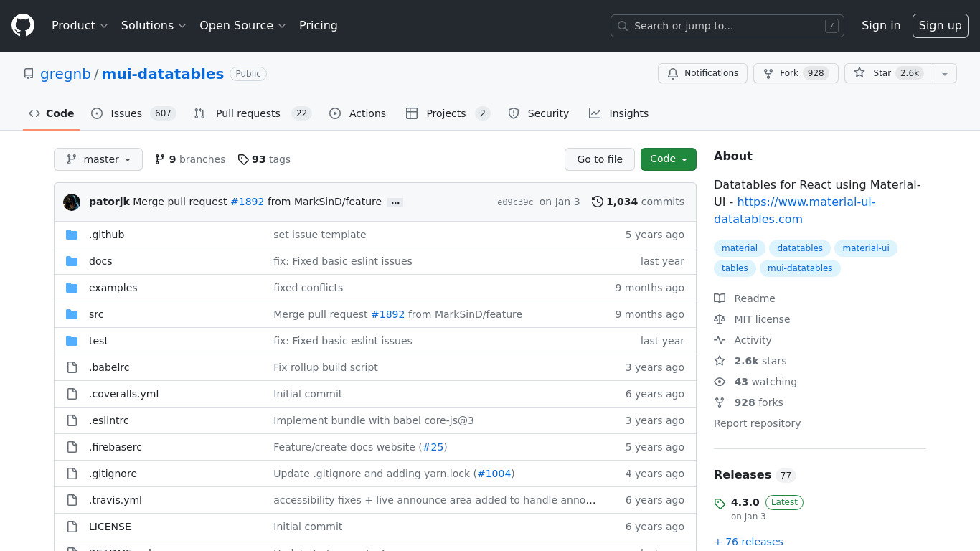Viewport: 980px width, 551px height.
Task: Select the material-ui topic tag
Action: click(x=866, y=248)
